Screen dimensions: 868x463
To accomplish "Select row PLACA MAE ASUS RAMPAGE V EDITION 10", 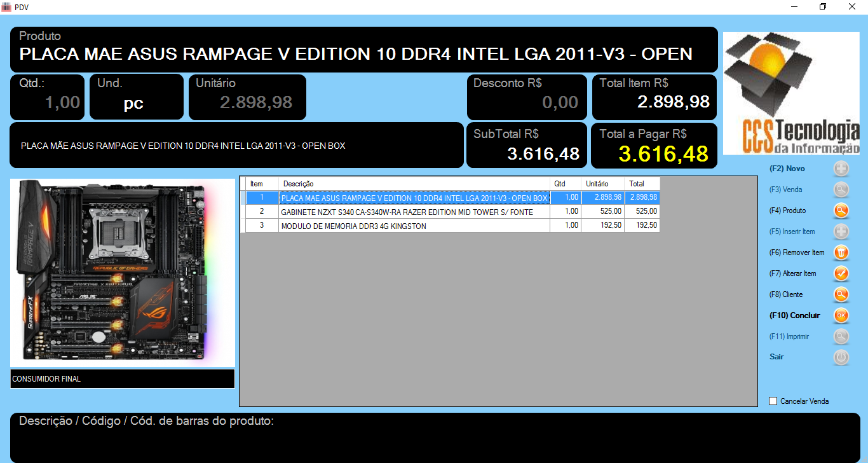I will pos(450,198).
